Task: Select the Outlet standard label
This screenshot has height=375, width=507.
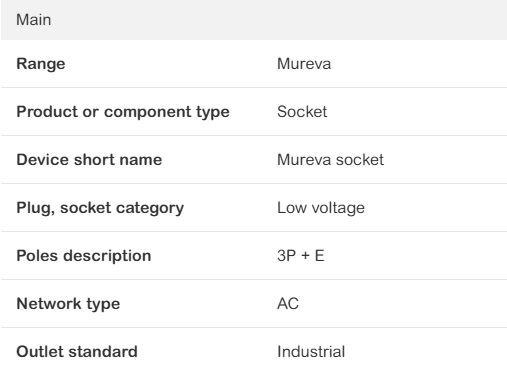Action: tap(77, 352)
